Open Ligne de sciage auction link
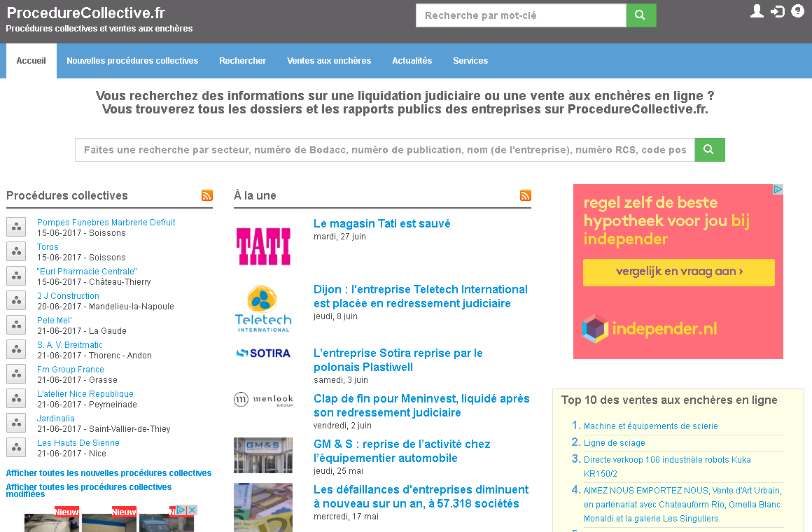Screen dimensions: 812x532 [614, 443]
